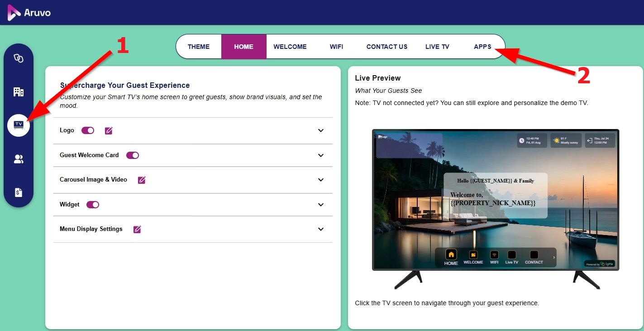Open the APPS tab
644x331 pixels.
tap(482, 47)
